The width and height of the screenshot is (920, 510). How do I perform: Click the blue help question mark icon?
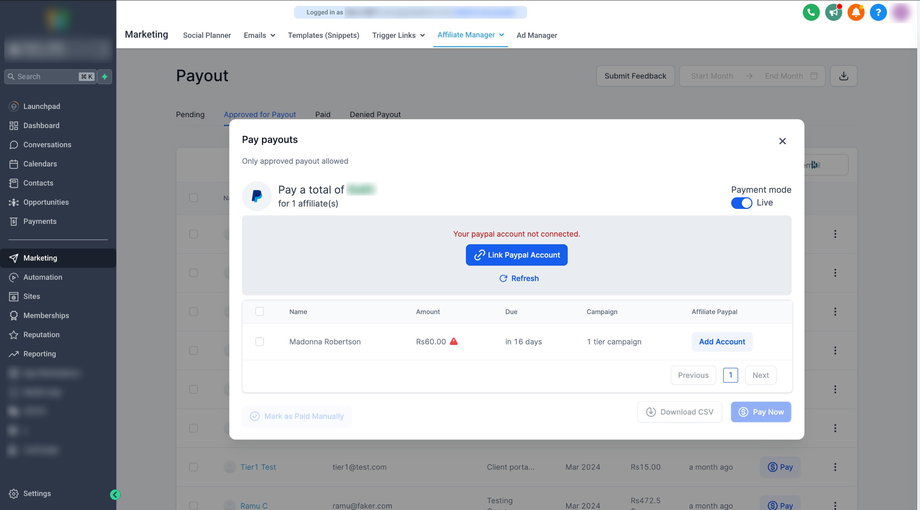[x=878, y=12]
